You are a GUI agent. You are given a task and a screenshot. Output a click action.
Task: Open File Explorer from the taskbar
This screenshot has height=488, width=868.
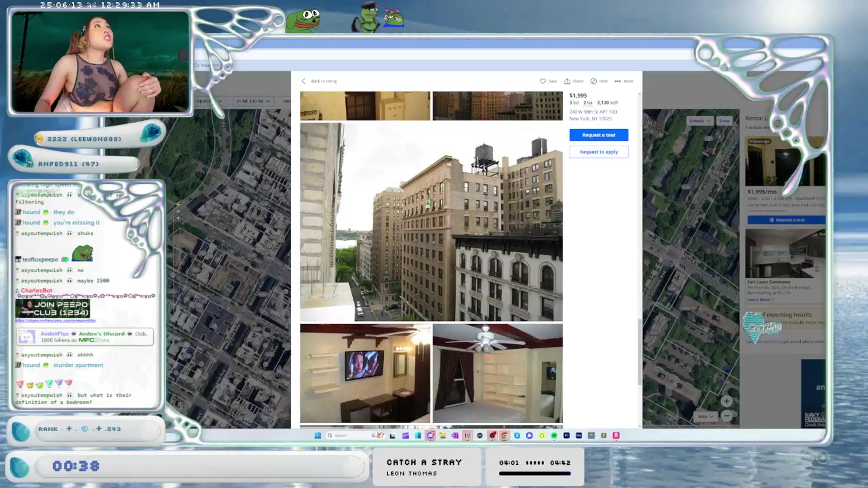pos(442,436)
